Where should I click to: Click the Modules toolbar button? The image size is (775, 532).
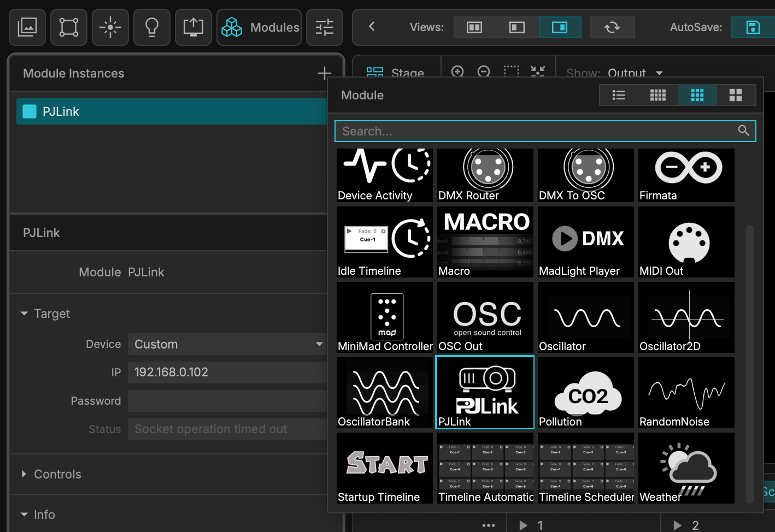pyautogui.click(x=259, y=27)
